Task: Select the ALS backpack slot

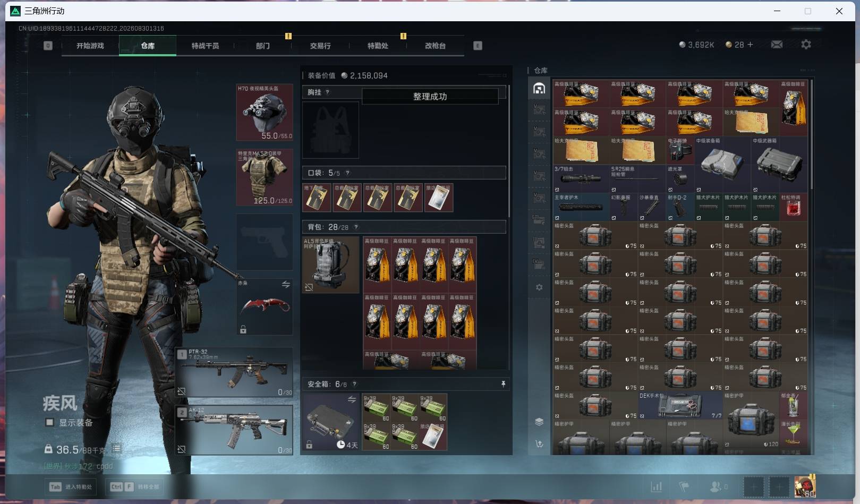Action: tap(330, 265)
